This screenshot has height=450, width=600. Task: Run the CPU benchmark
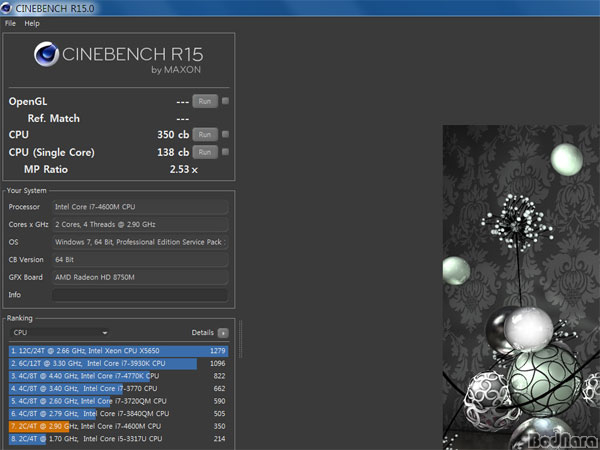point(205,135)
